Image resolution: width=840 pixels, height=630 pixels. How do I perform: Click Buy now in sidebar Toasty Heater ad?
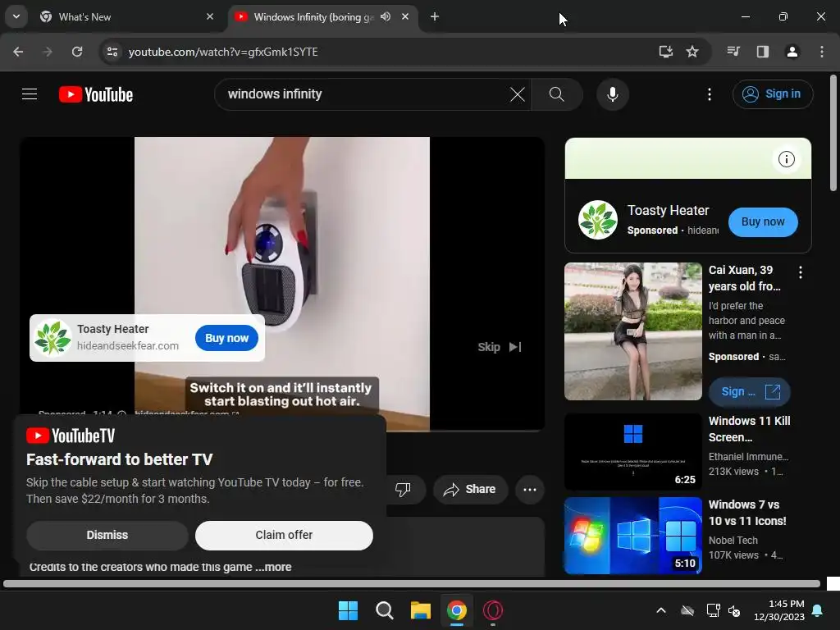coord(763,221)
